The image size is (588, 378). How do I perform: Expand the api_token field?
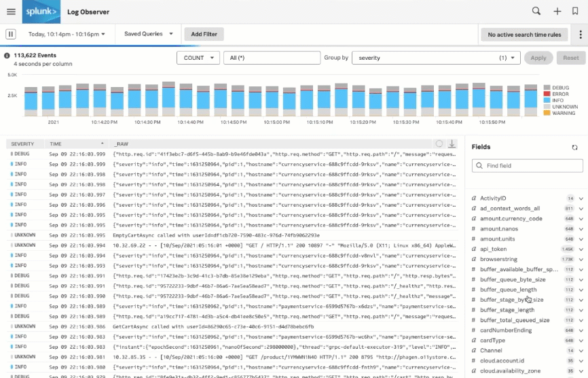pyautogui.click(x=581, y=250)
